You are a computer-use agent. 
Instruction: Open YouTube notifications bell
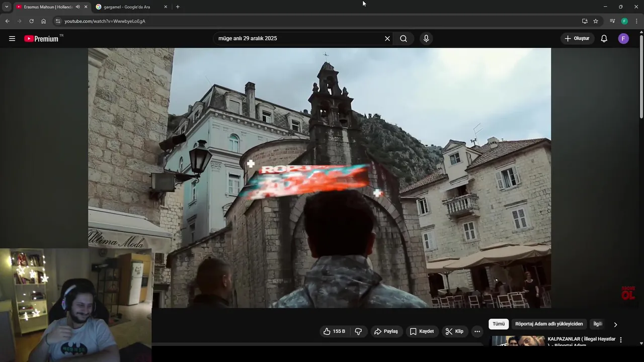click(604, 39)
